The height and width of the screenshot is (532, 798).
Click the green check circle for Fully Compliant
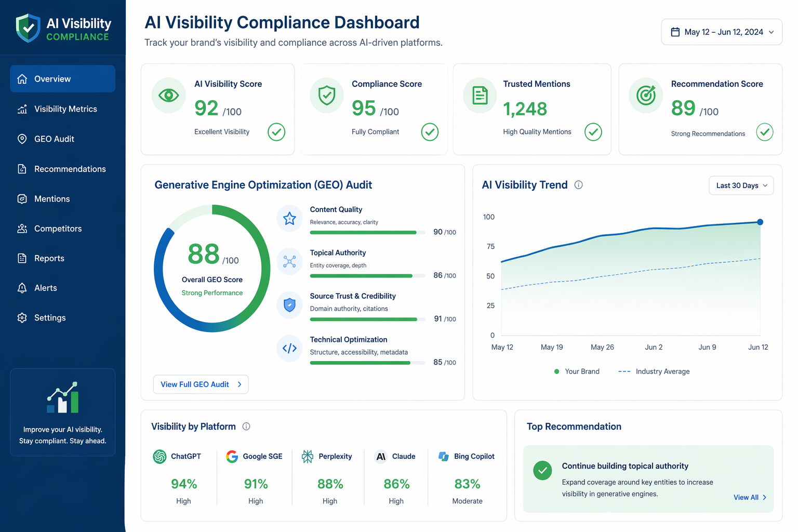click(430, 132)
